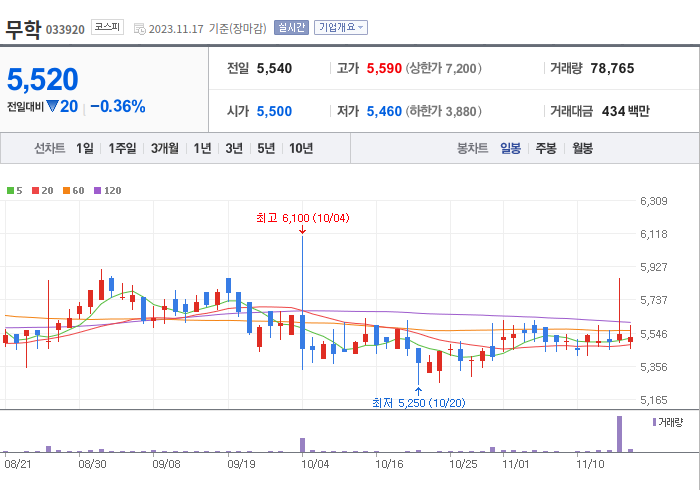Click the 거래량 78,765 value

[612, 68]
